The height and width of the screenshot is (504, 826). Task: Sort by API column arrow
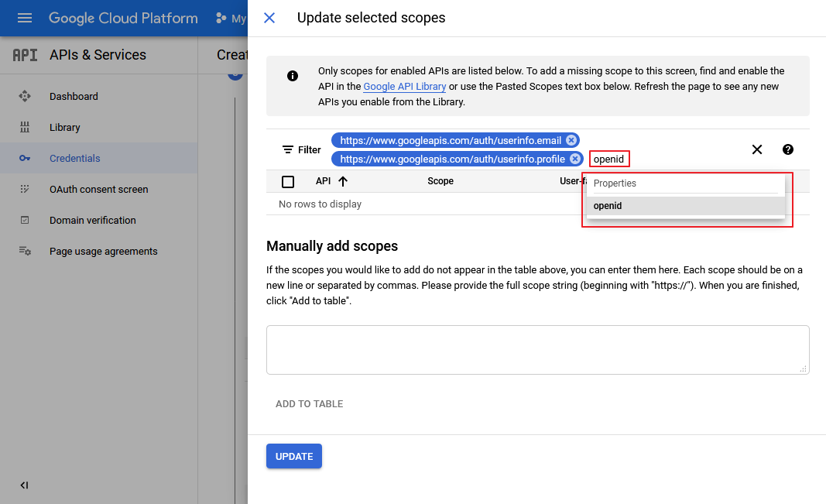[x=343, y=181]
